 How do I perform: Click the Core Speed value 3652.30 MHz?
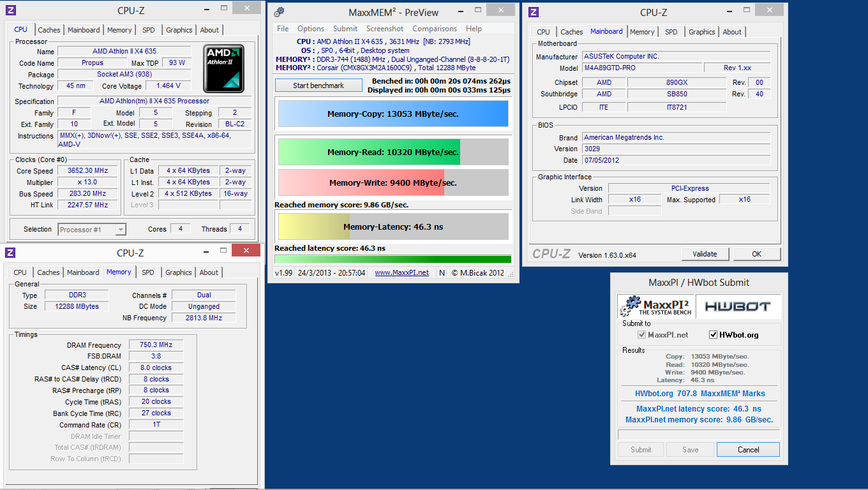pos(88,170)
